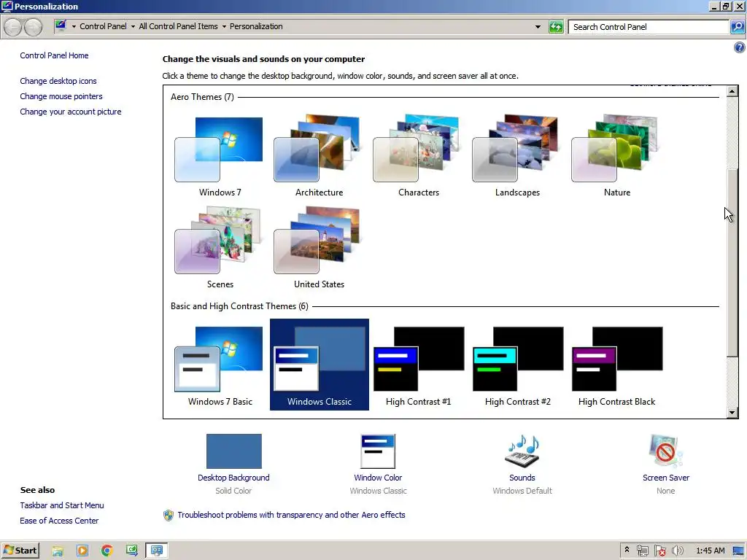This screenshot has height=560, width=747.
Task: Expand the arrow after All Control Panel Items
Action: [x=224, y=27]
